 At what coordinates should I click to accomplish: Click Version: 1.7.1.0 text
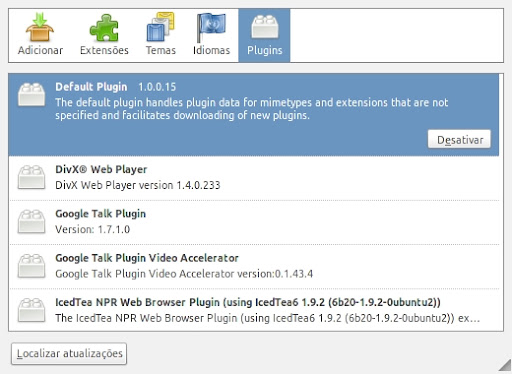point(92,229)
